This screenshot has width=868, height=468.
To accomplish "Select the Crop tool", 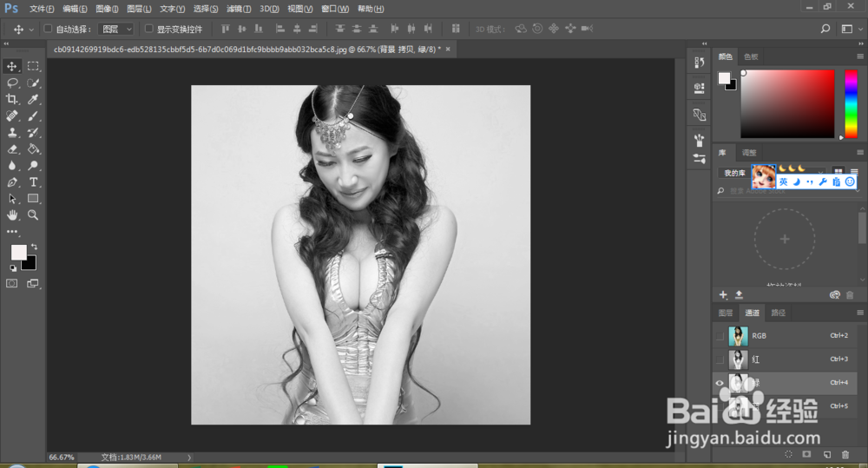I will tap(11, 100).
